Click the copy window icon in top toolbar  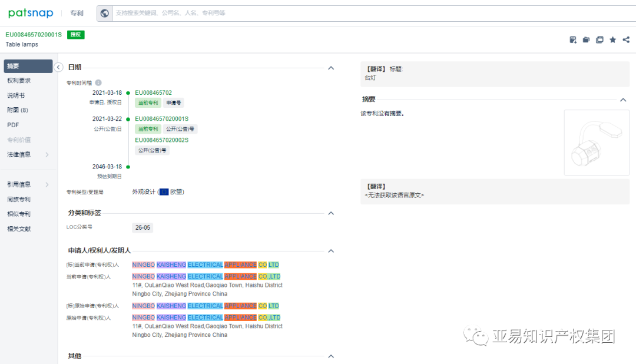point(599,40)
